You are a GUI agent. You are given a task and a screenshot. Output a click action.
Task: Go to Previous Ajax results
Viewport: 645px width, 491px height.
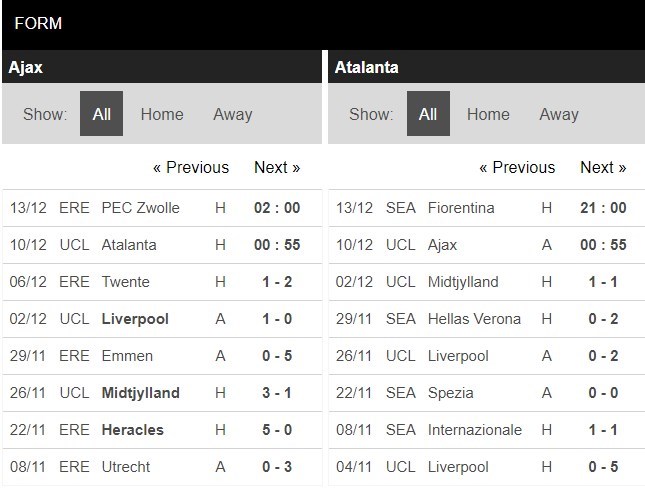pos(191,168)
